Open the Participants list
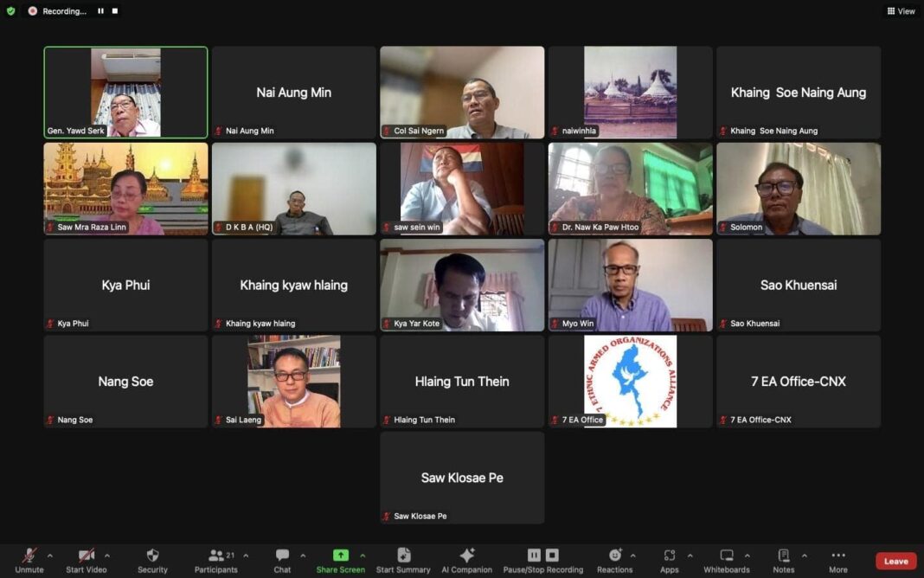924x578 pixels. [x=215, y=556]
